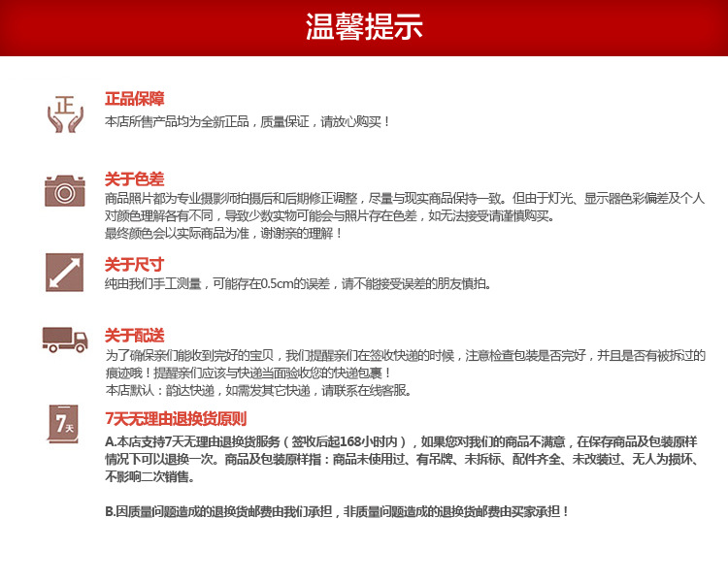
Task: Select the 7天无理由退换货原则 heading
Action: pos(176,419)
